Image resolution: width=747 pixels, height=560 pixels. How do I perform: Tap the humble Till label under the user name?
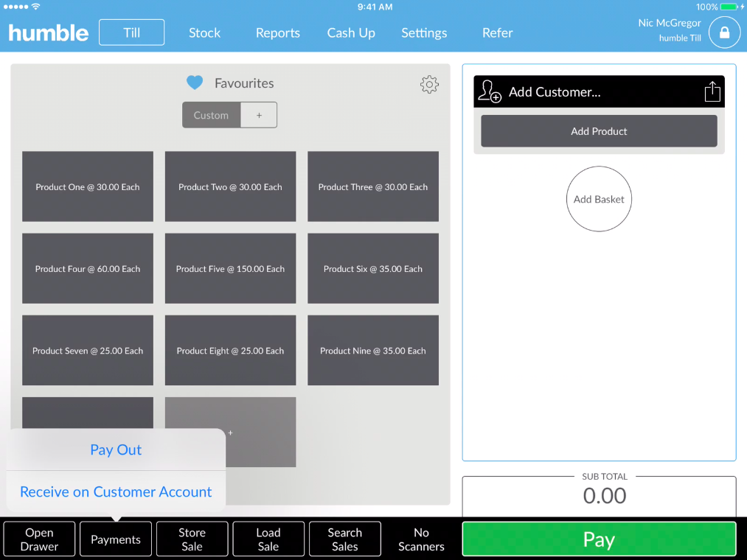point(680,38)
